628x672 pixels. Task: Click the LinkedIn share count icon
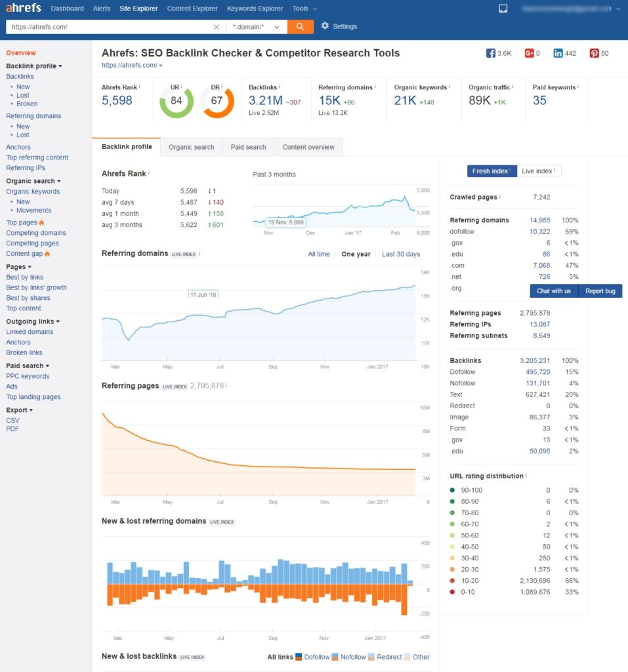(x=558, y=53)
